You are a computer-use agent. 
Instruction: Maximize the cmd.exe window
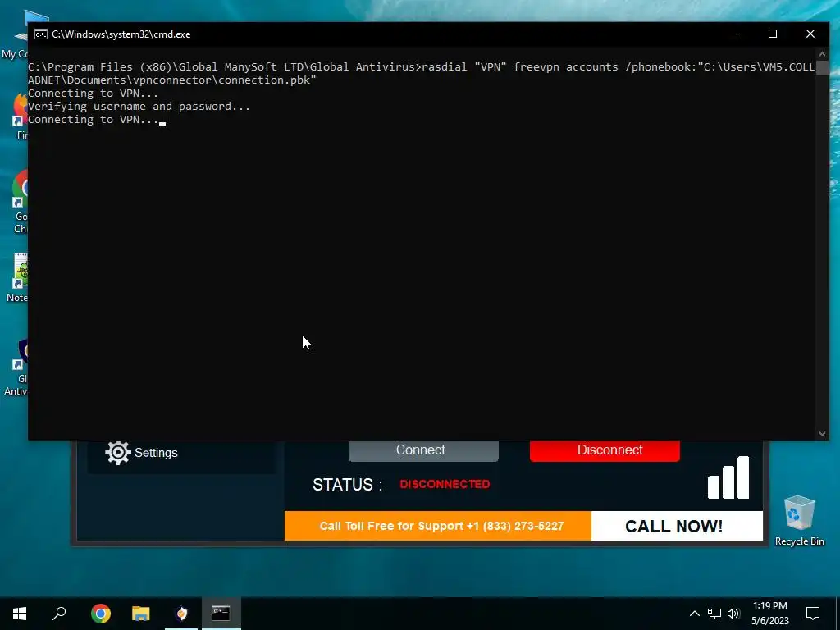click(773, 34)
